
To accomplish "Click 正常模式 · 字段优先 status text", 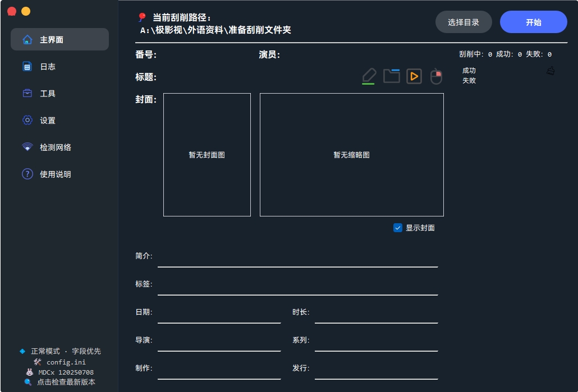I will [66, 352].
